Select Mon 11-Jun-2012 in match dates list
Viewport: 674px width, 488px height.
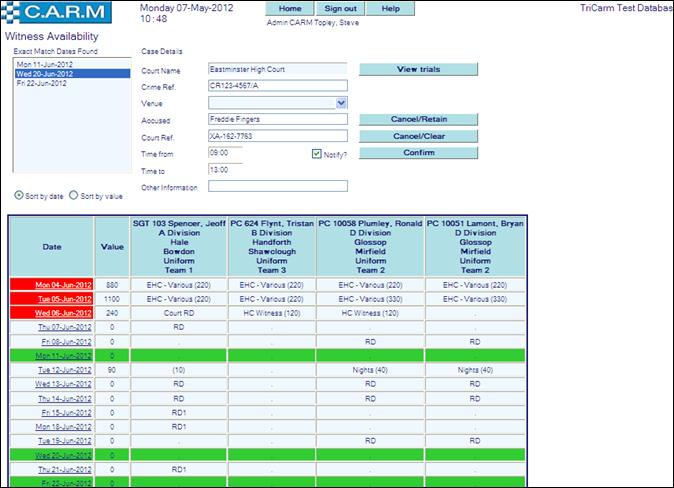pos(45,64)
